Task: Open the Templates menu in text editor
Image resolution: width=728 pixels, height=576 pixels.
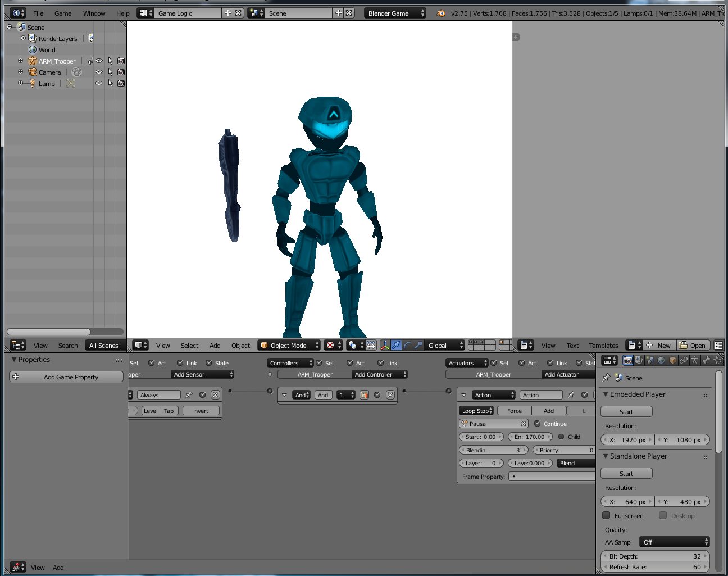Action: (603, 346)
